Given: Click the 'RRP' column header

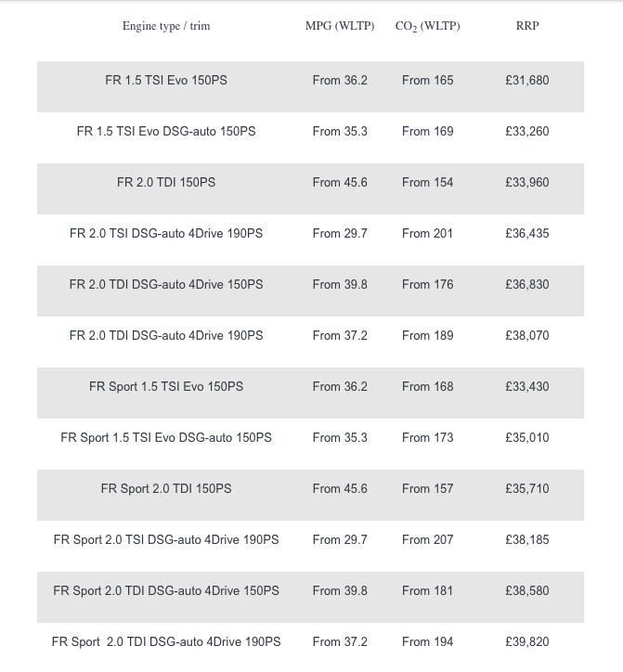Looking at the screenshot, I should coord(527,26).
